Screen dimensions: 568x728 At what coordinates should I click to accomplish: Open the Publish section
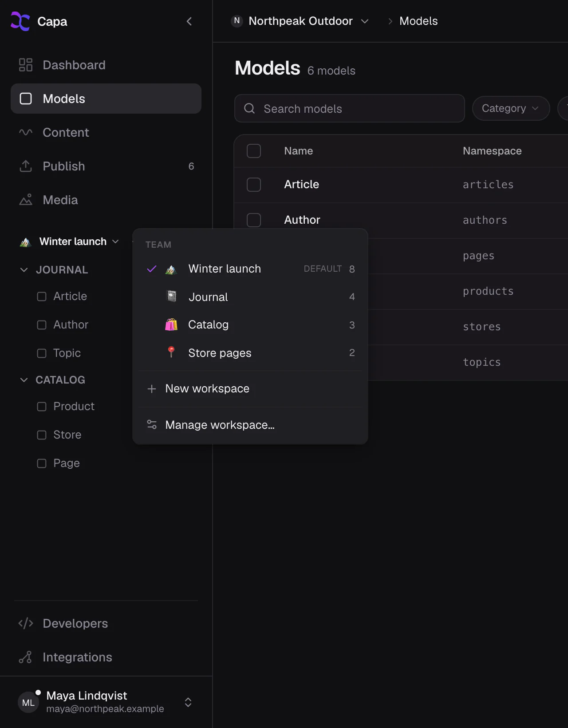tap(106, 166)
